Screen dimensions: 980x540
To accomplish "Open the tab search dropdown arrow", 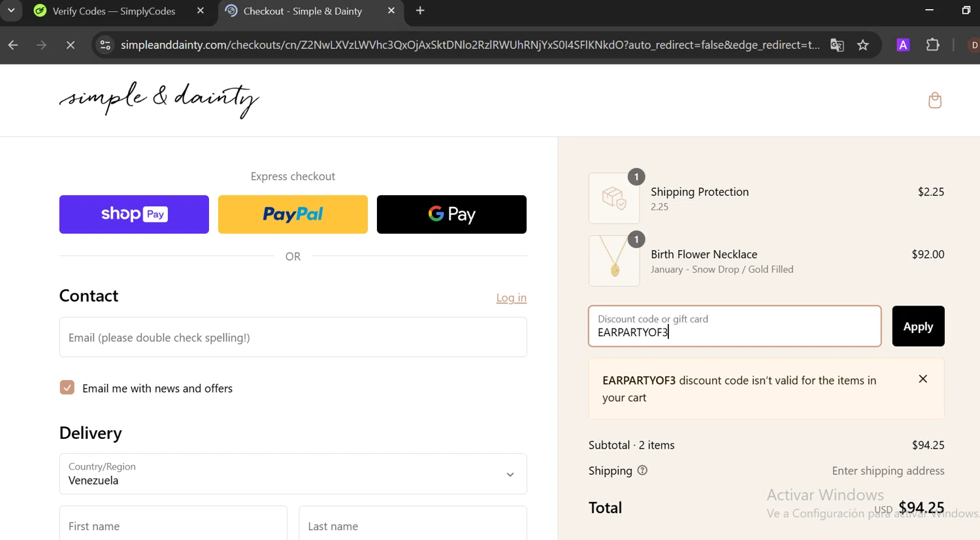I will point(11,10).
